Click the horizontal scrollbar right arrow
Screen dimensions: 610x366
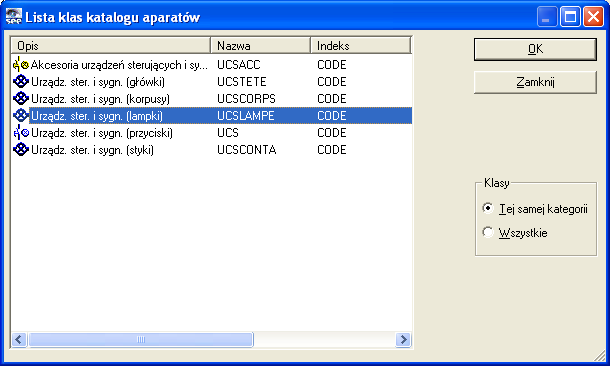(403, 340)
